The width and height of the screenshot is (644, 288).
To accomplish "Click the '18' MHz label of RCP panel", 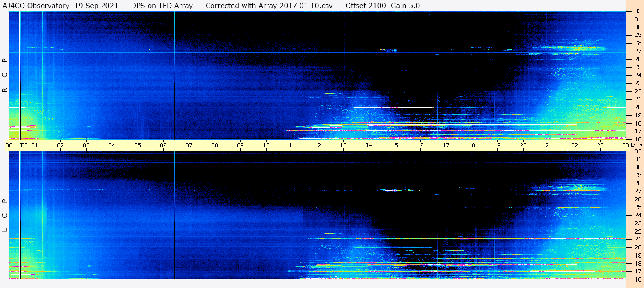I will coord(638,123).
